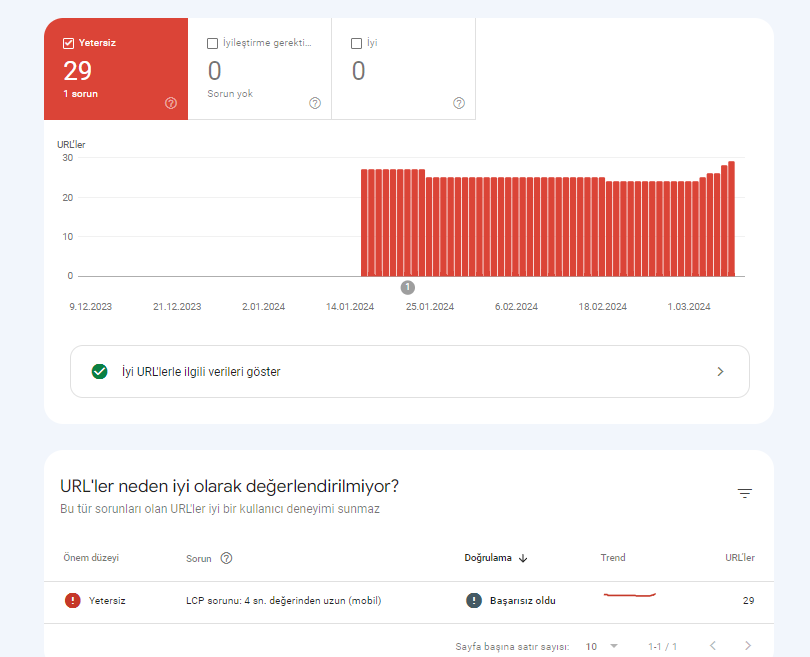Click the Başarısız oldu status icon
Viewport: 810px width, 657px height.
(474, 600)
